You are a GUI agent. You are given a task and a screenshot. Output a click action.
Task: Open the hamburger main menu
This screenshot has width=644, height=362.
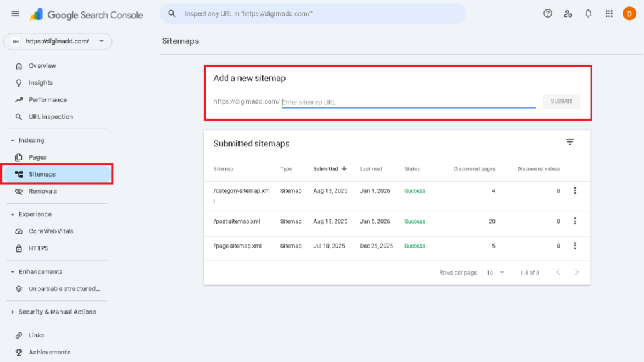click(x=16, y=14)
